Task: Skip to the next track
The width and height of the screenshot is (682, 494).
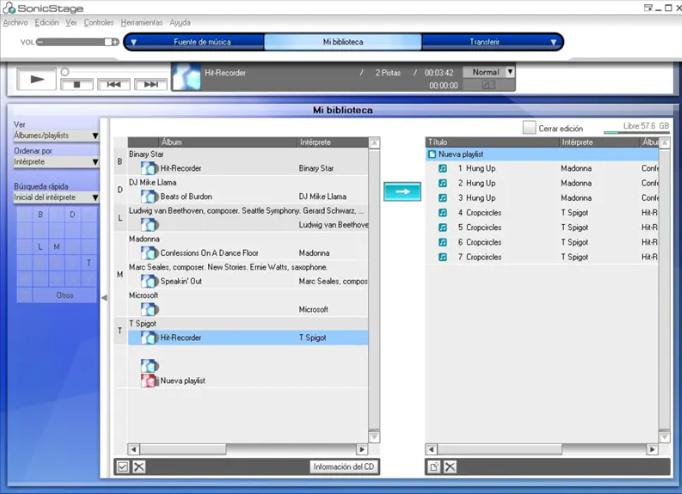Action: point(150,84)
